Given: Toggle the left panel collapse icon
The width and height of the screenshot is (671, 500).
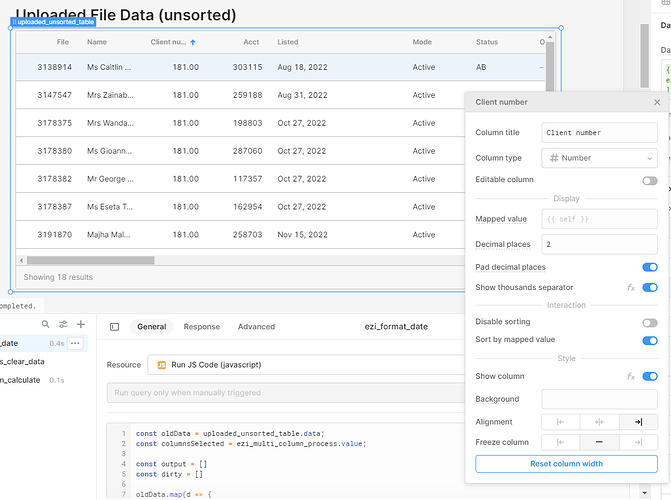Looking at the screenshot, I should (115, 327).
